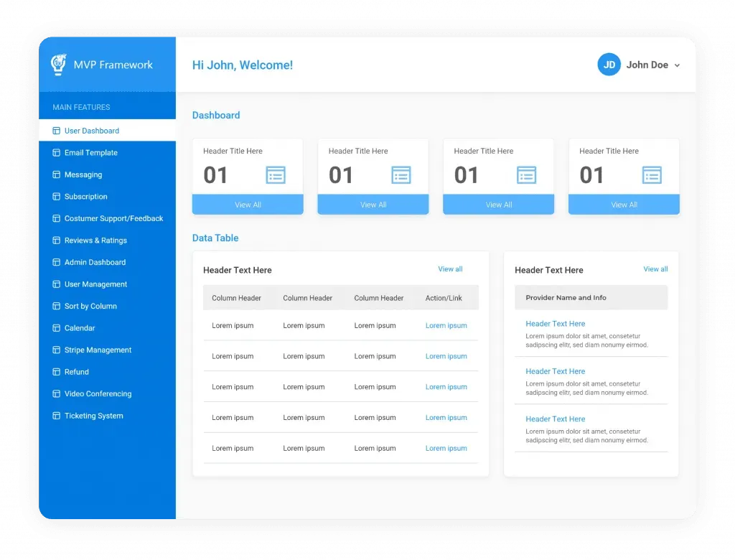The height and width of the screenshot is (560, 735).
Task: Click the 'Data Table' section heading
Action: point(215,238)
